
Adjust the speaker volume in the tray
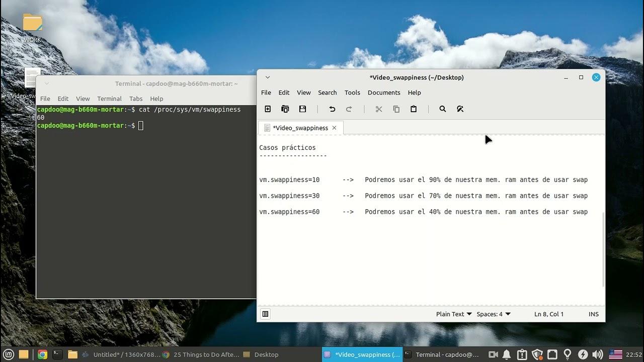tap(598, 354)
